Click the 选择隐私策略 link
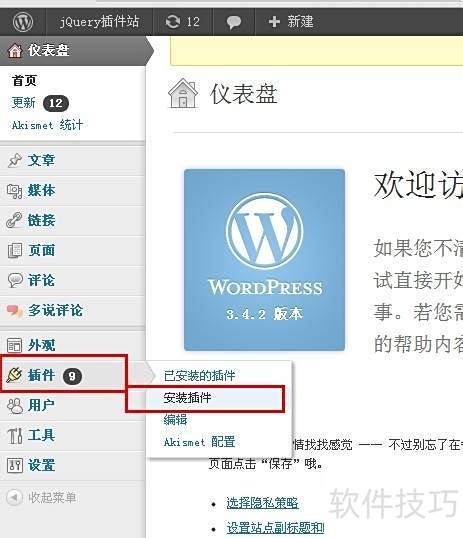Viewport: 463px width, 538px height. click(x=262, y=503)
